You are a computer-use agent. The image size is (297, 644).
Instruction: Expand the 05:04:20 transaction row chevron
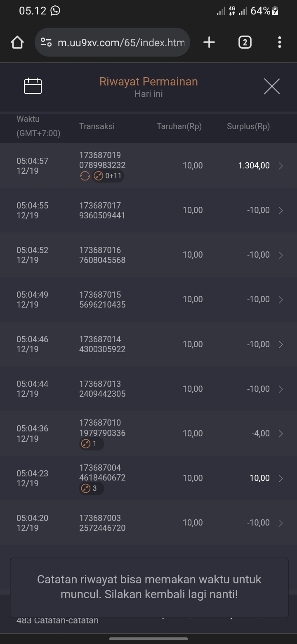[x=281, y=523]
